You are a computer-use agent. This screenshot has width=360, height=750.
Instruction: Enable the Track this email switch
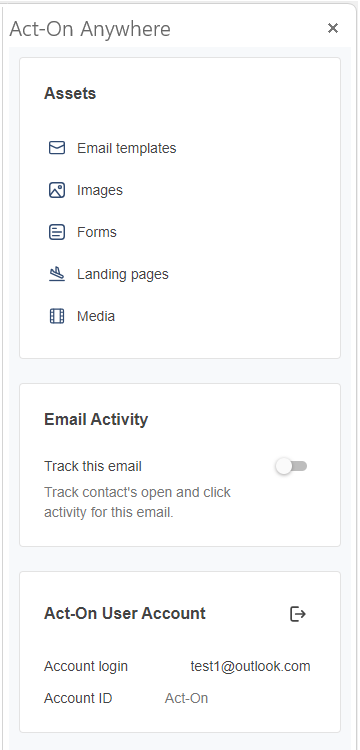291,466
